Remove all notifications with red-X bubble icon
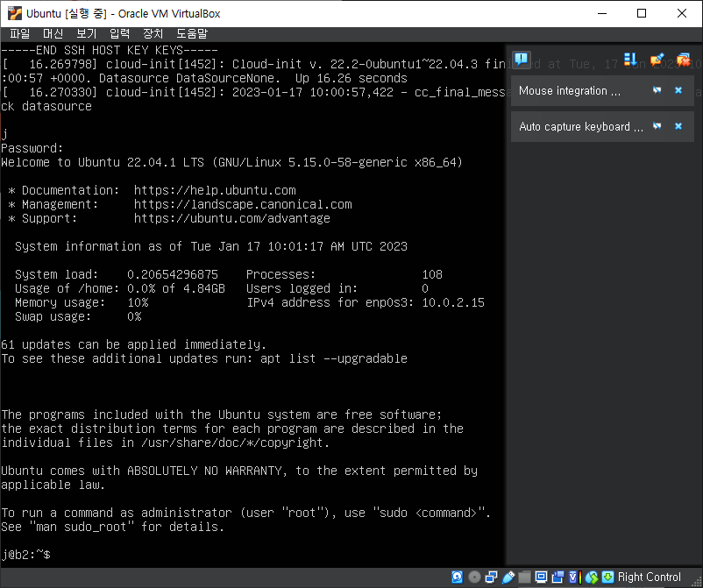The height and width of the screenshot is (588, 703). [x=683, y=60]
